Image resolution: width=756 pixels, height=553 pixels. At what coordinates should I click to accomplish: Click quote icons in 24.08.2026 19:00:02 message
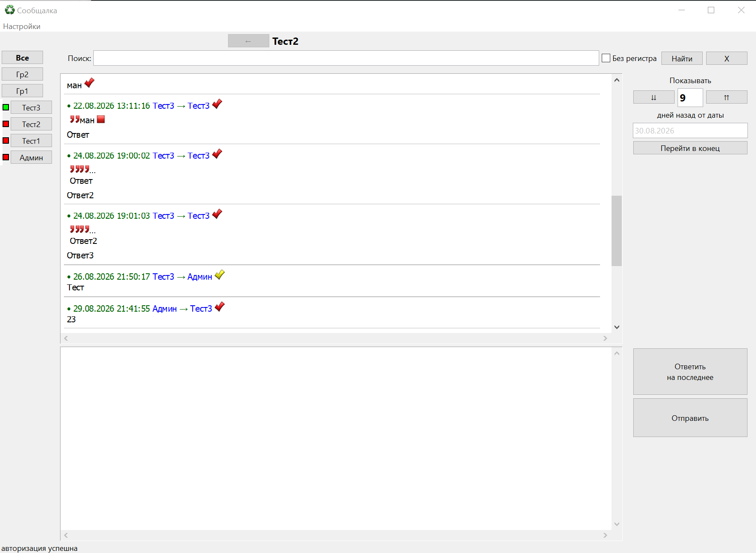coord(80,169)
